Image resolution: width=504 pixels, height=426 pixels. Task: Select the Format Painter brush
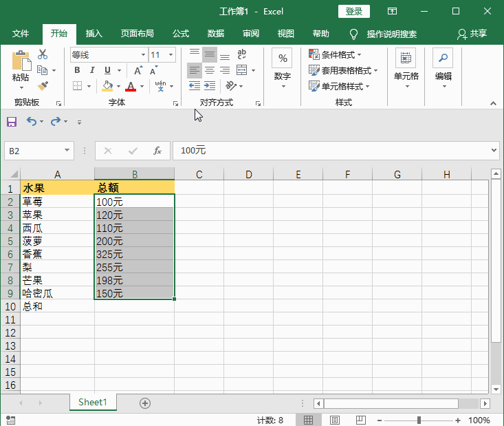pyautogui.click(x=43, y=86)
